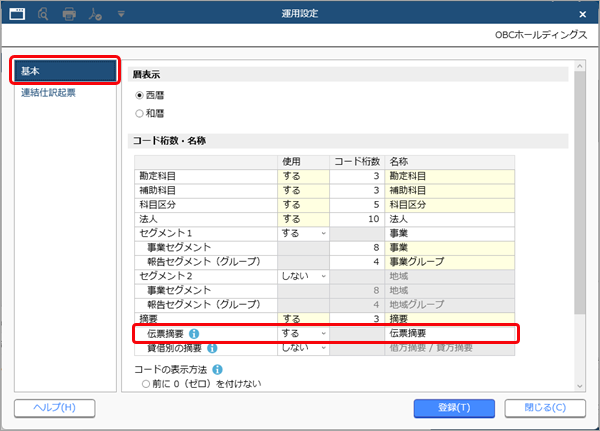
Task: Click 勘定科目 使用 cell する
Action: (x=303, y=176)
